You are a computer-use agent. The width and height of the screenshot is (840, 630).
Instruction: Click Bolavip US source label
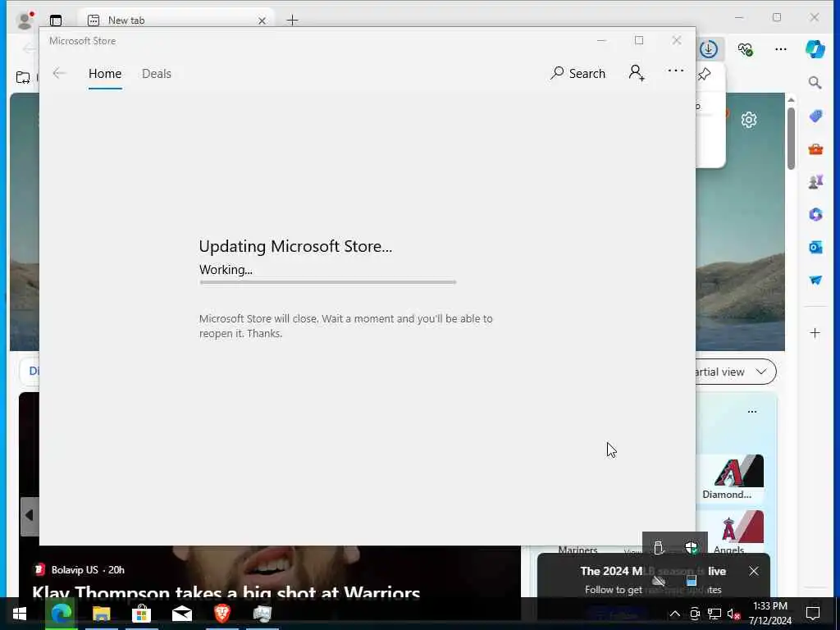75,570
